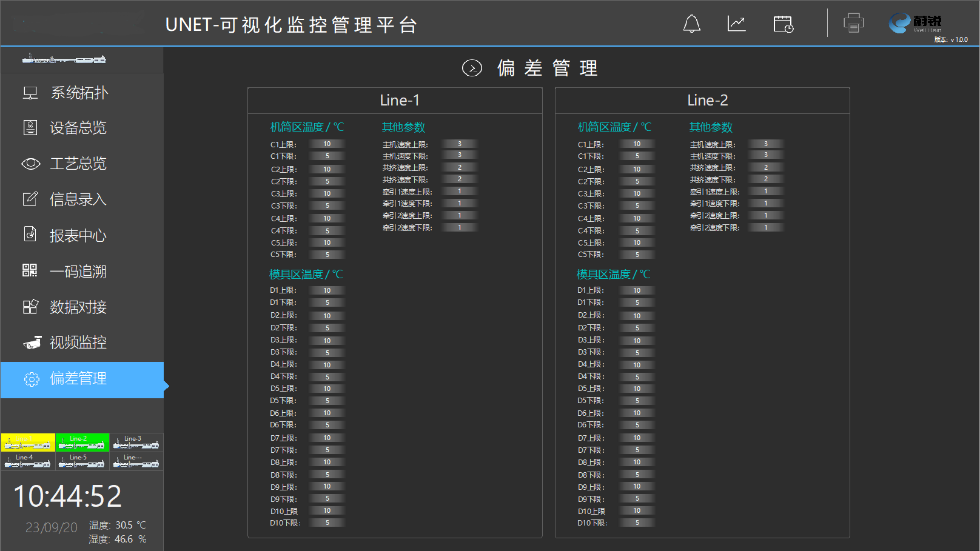Open 设备总览 menu item
Image resolution: width=980 pixels, height=551 pixels.
tap(78, 128)
